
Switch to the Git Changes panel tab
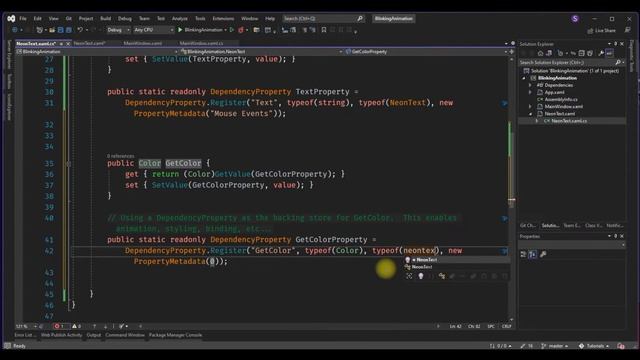527,225
